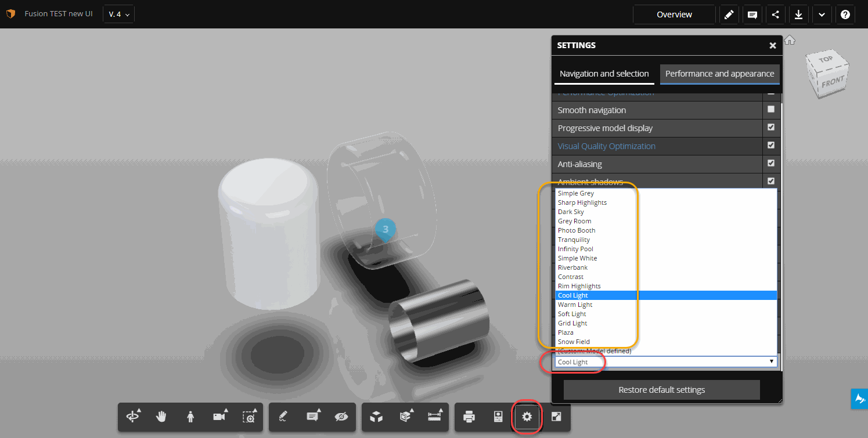Screen dimensions: 868x438
Task: Open the Explode model tool
Action: point(405,417)
